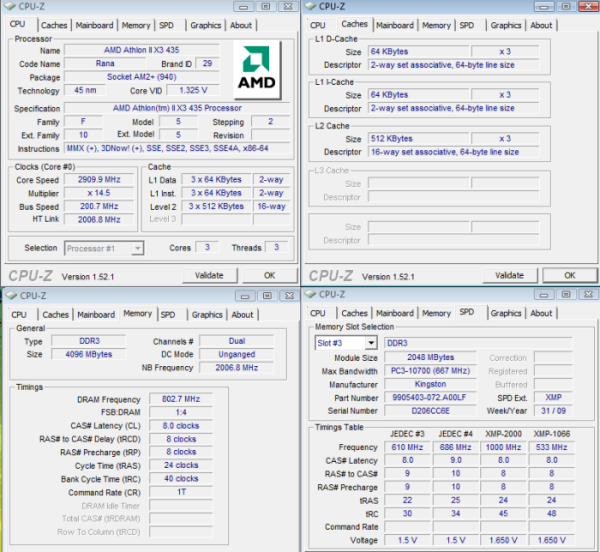Open About tab in top-right Caches window
Screen dimensions: 600x552
[x=541, y=25]
